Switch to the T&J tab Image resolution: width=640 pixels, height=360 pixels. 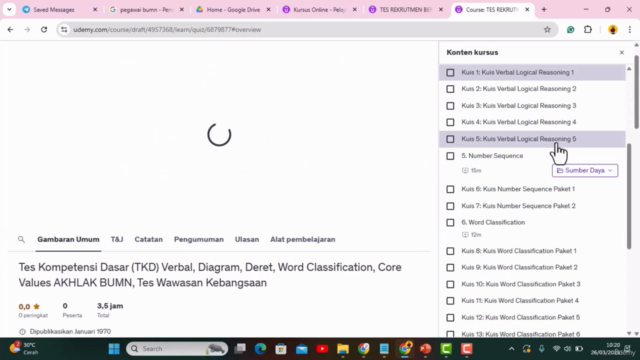click(117, 240)
